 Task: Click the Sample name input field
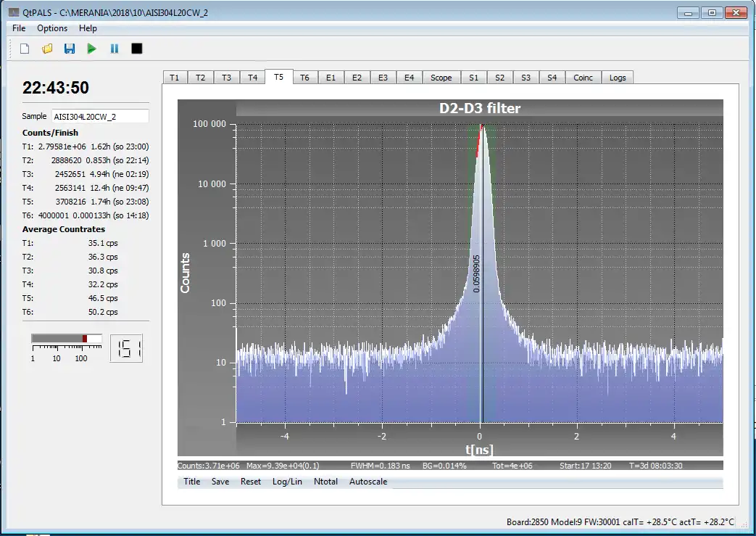pos(99,116)
